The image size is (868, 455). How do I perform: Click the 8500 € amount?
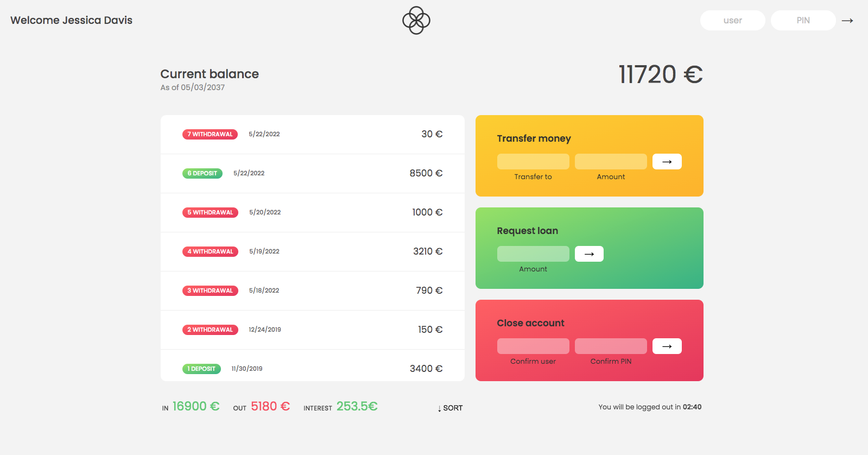click(426, 173)
